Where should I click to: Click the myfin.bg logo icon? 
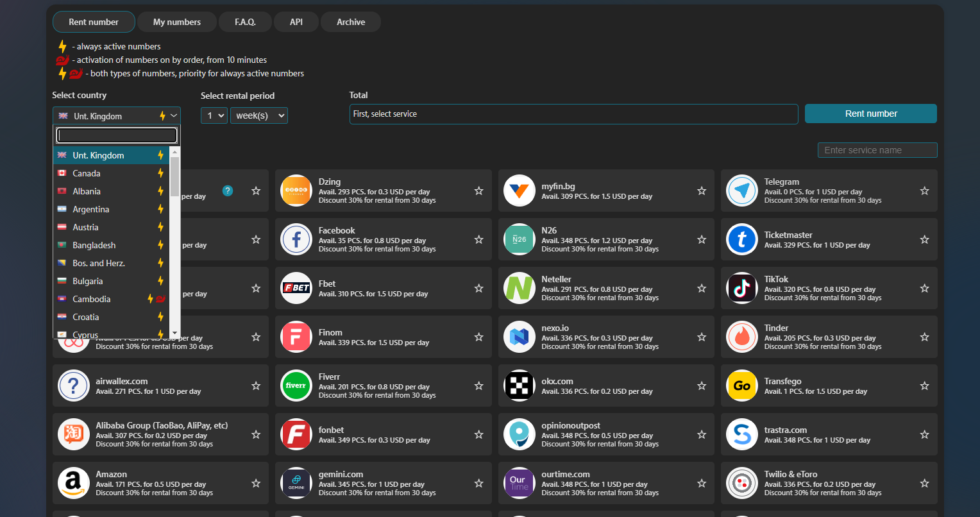click(x=520, y=191)
